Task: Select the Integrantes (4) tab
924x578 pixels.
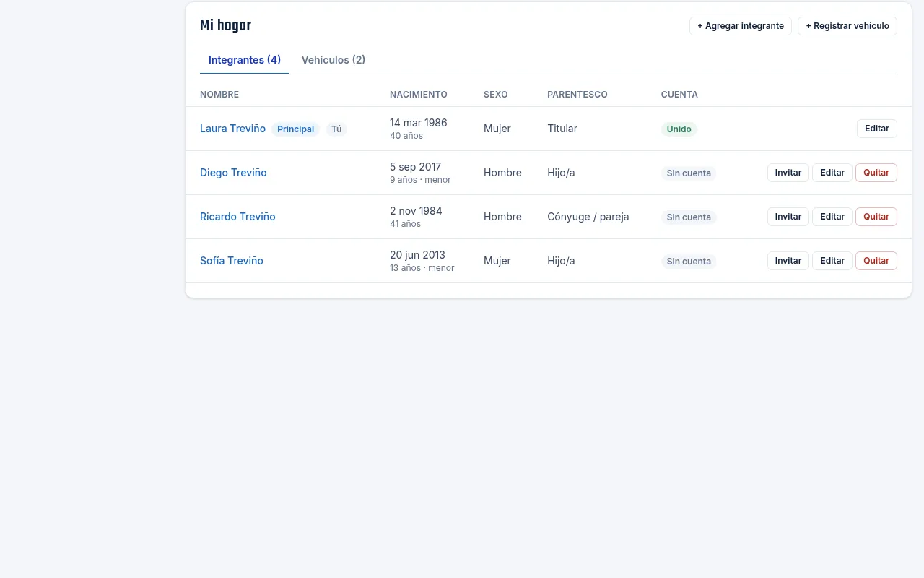Action: 245,60
